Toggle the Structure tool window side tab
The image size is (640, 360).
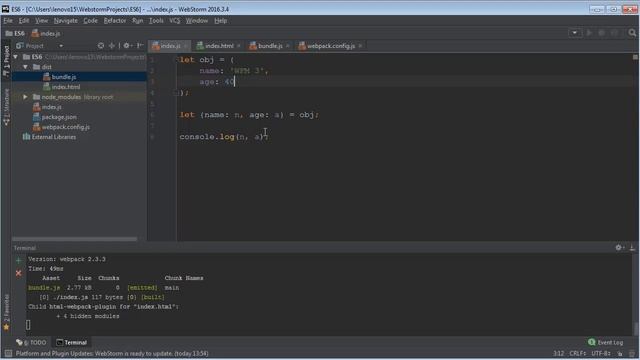click(6, 107)
